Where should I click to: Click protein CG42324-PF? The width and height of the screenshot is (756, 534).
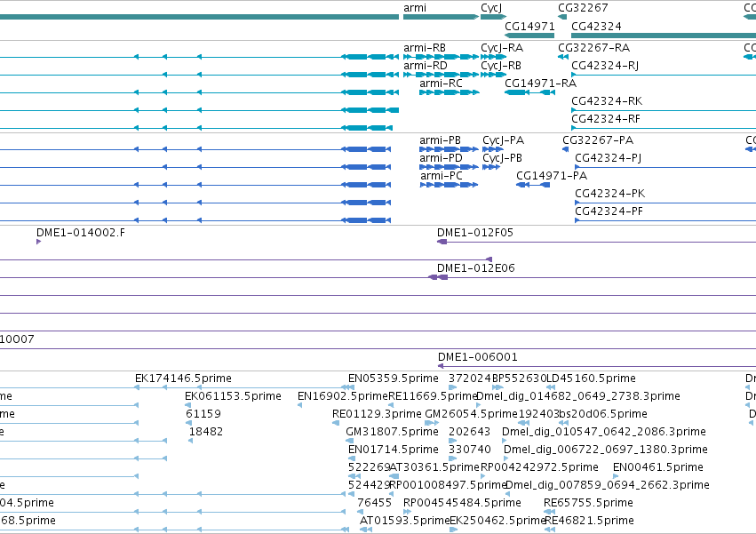point(609,211)
